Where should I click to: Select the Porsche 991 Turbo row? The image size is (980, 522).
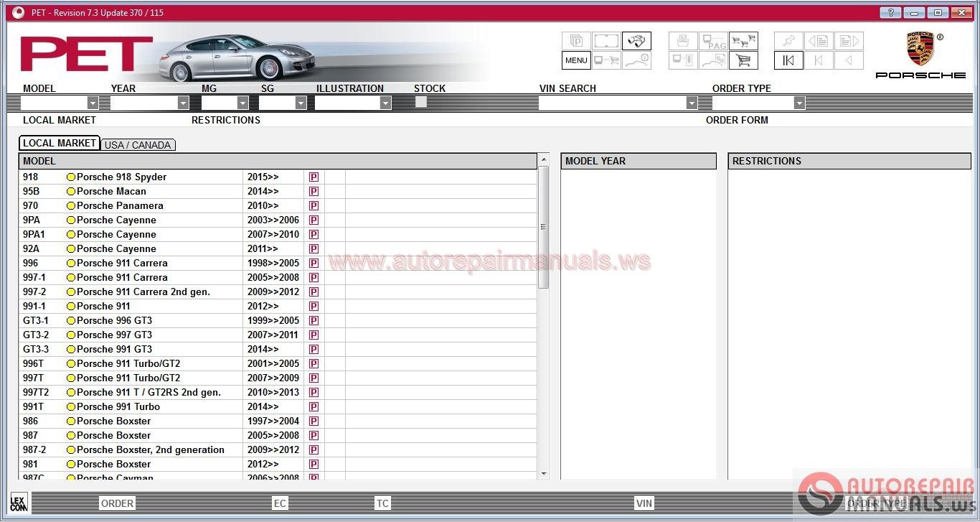[x=278, y=406]
